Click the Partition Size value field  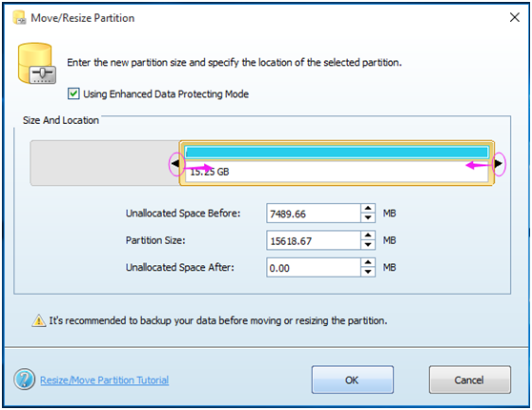[x=314, y=240]
